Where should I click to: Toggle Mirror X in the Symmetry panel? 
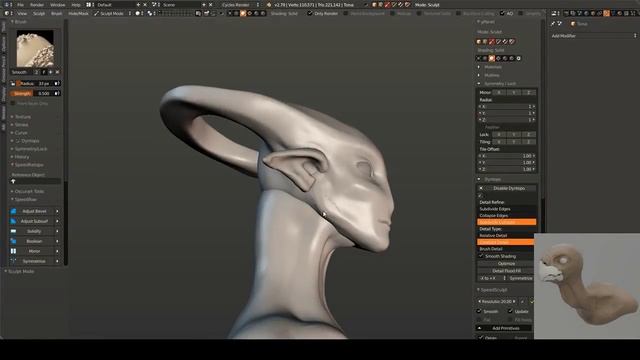tap(499, 93)
